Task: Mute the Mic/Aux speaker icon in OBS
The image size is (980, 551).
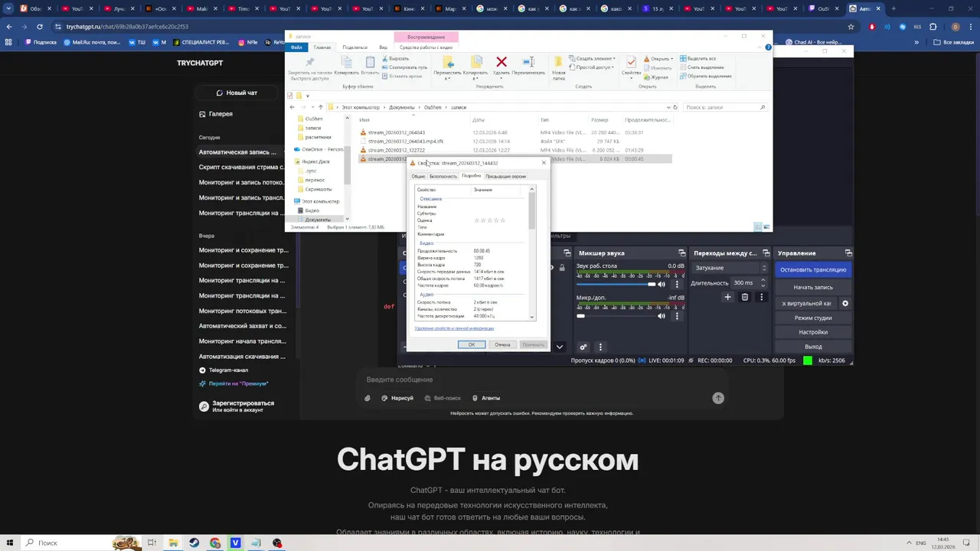Action: point(661,315)
